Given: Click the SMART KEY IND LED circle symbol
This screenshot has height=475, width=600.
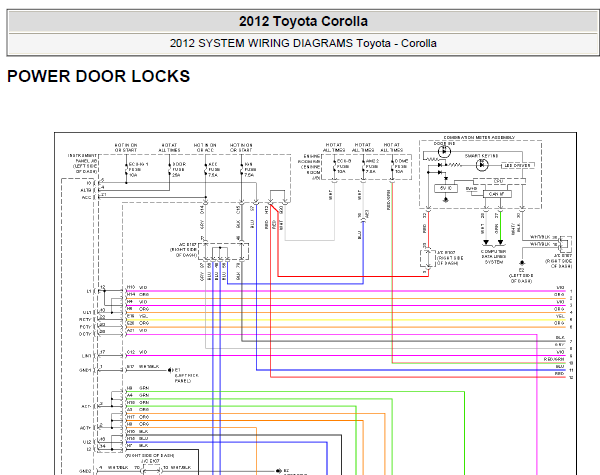Looking at the screenshot, I should [482, 165].
